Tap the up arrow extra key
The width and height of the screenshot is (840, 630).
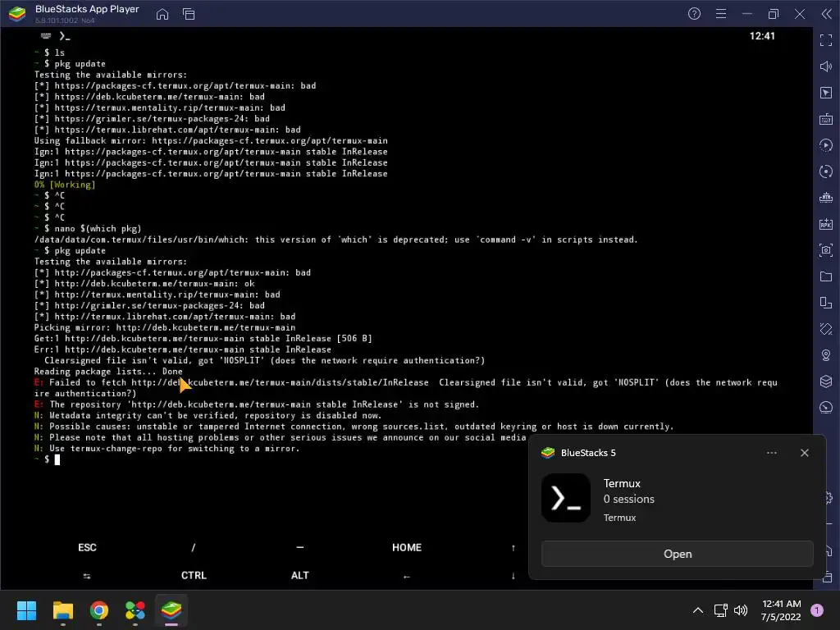click(514, 547)
